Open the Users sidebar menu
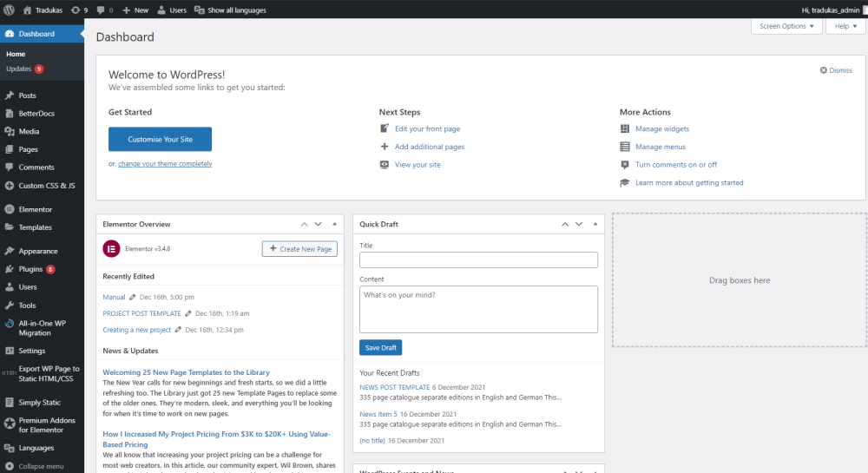Image resolution: width=868 pixels, height=473 pixels. (42, 287)
